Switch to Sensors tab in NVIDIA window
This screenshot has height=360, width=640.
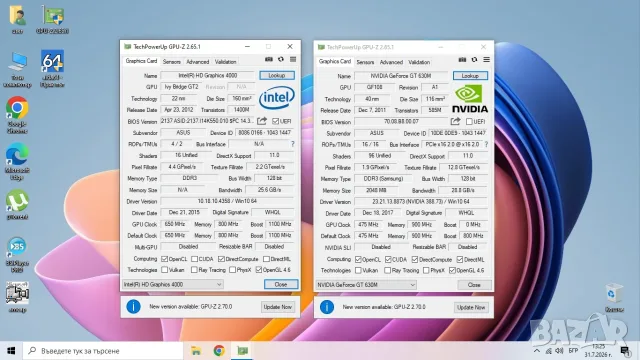point(365,62)
